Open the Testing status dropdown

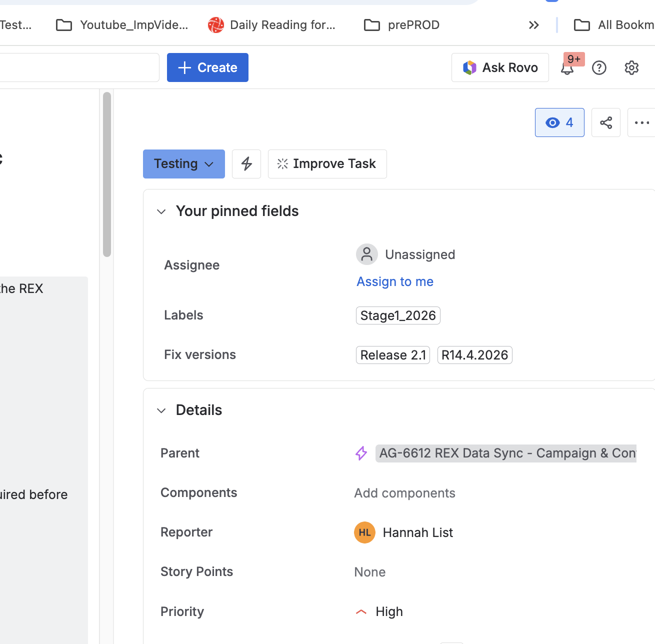184,164
